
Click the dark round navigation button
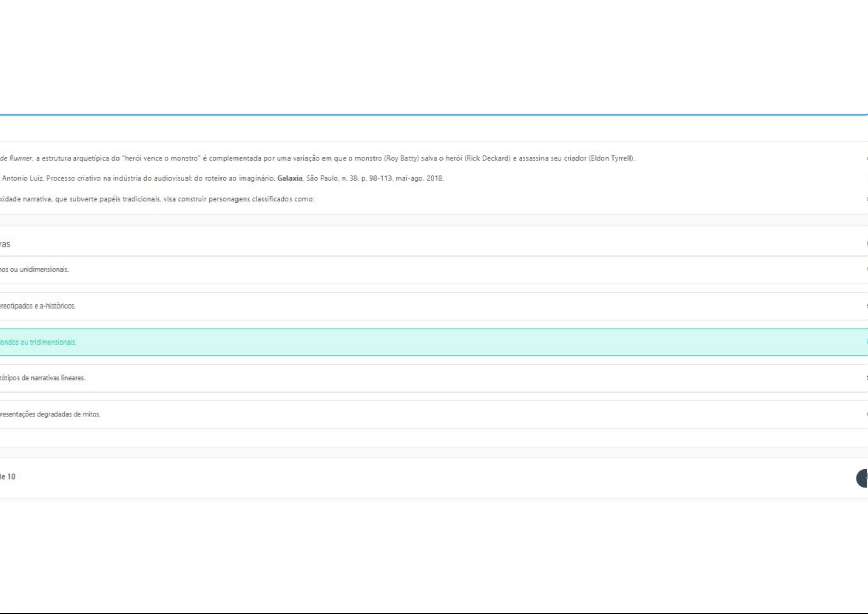pyautogui.click(x=862, y=478)
